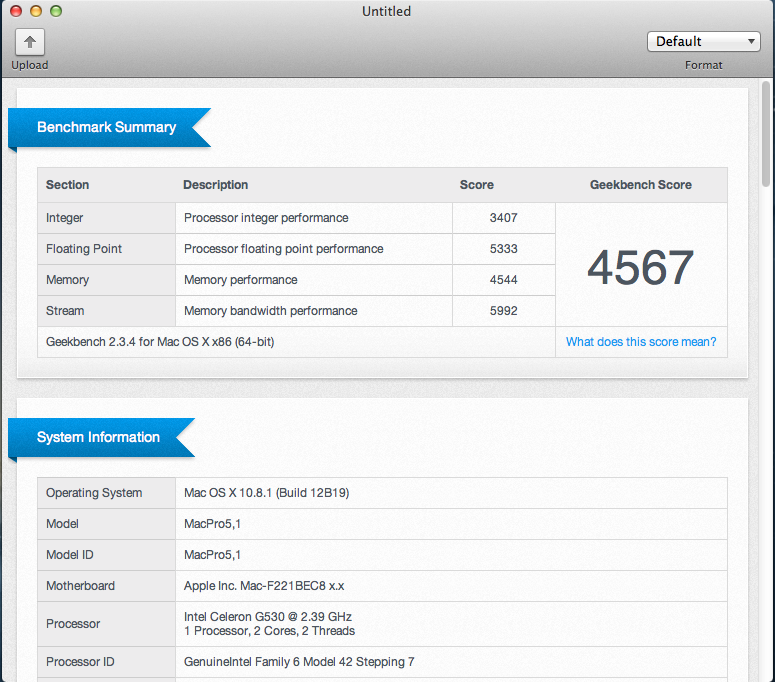The image size is (775, 682).
Task: Click the overall Geekbench score 4567
Action: tap(641, 267)
